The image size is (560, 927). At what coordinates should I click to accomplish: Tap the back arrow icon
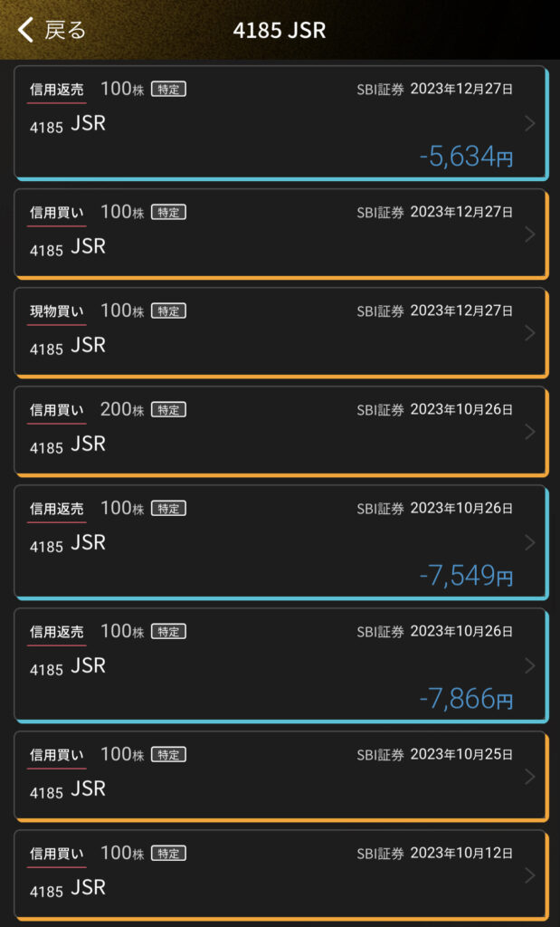click(25, 30)
